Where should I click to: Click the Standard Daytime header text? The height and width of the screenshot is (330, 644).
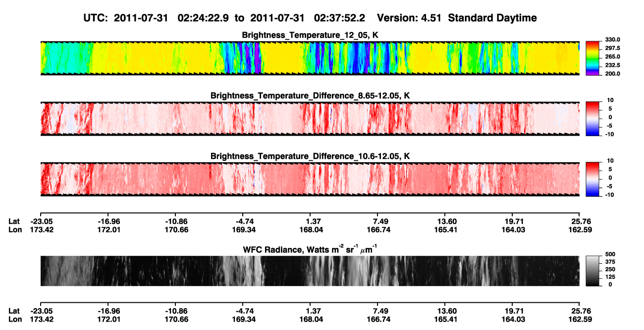[491, 18]
